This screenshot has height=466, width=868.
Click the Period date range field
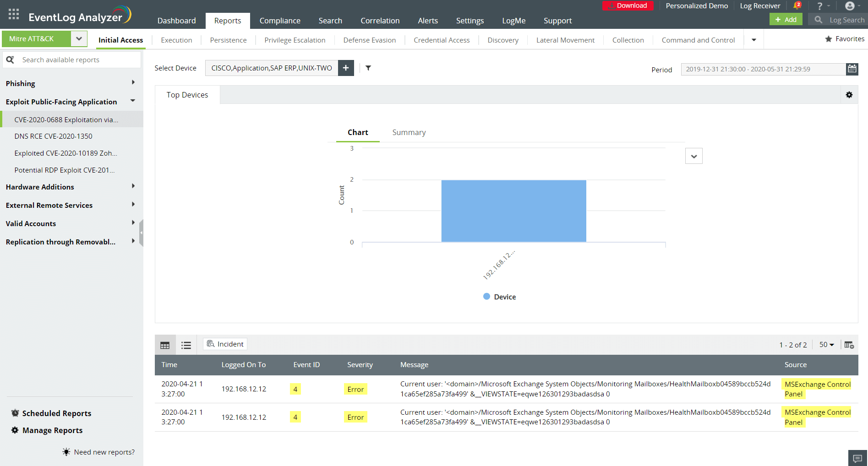click(763, 69)
